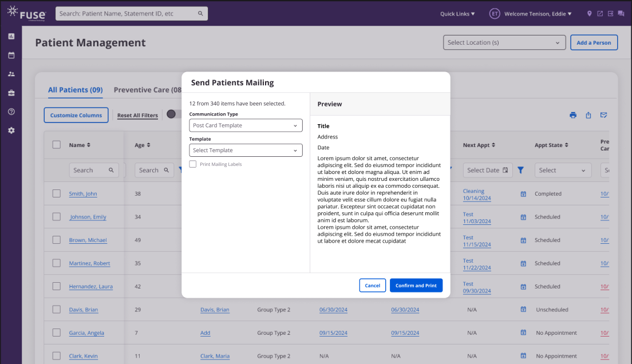Click the calendar icon in left sidebar

(11, 56)
